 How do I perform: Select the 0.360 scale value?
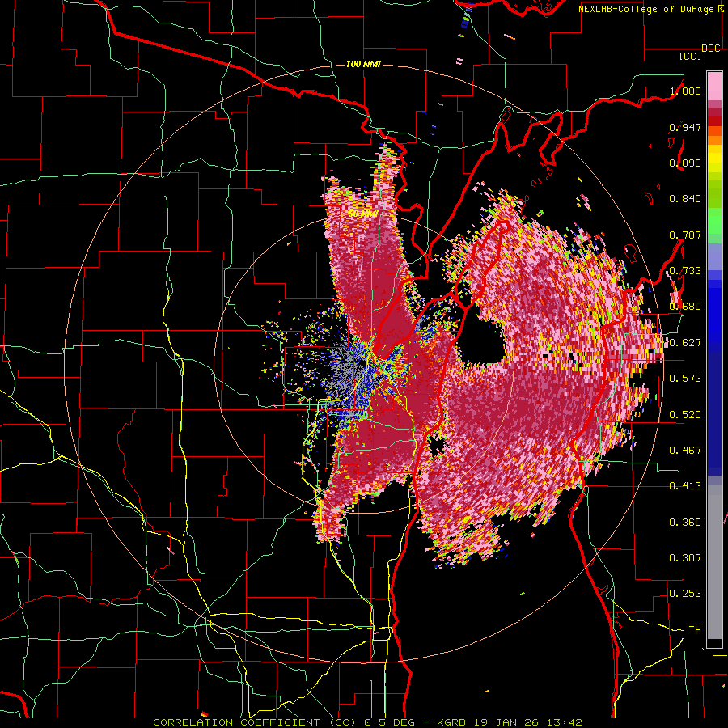tap(685, 523)
